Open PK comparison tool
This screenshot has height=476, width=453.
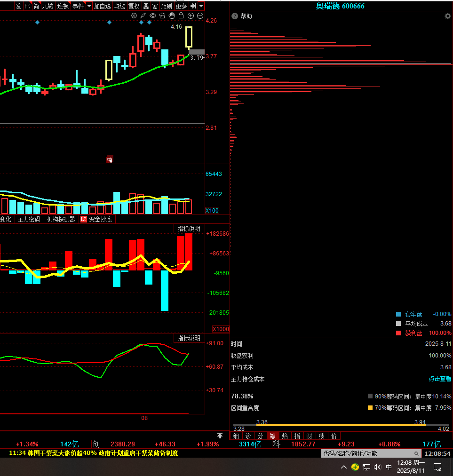pos(28,6)
